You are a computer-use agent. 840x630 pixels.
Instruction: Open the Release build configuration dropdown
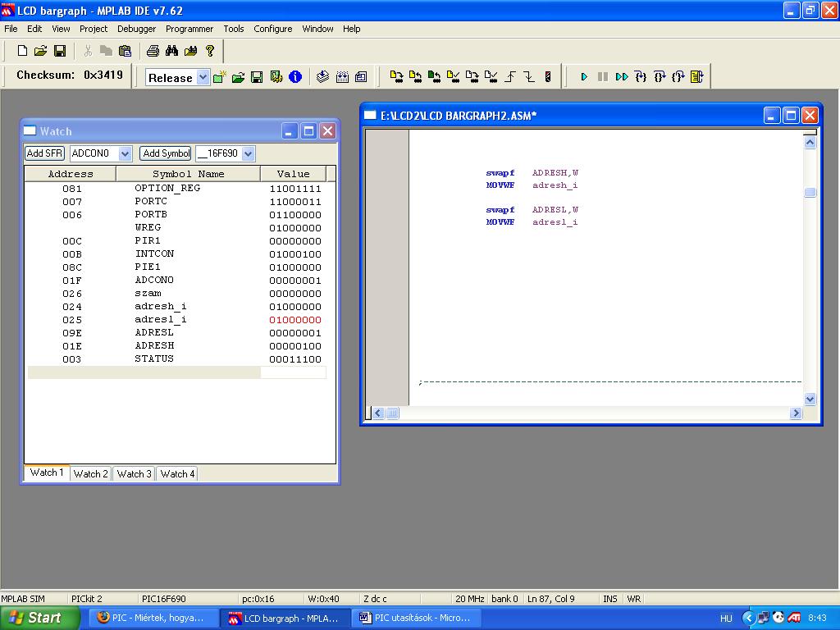pos(203,78)
